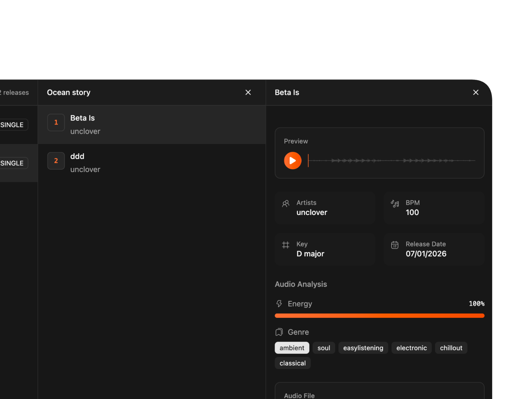Select the Beta Is track in Ocean story
This screenshot has width=532, height=399.
coord(152,124)
